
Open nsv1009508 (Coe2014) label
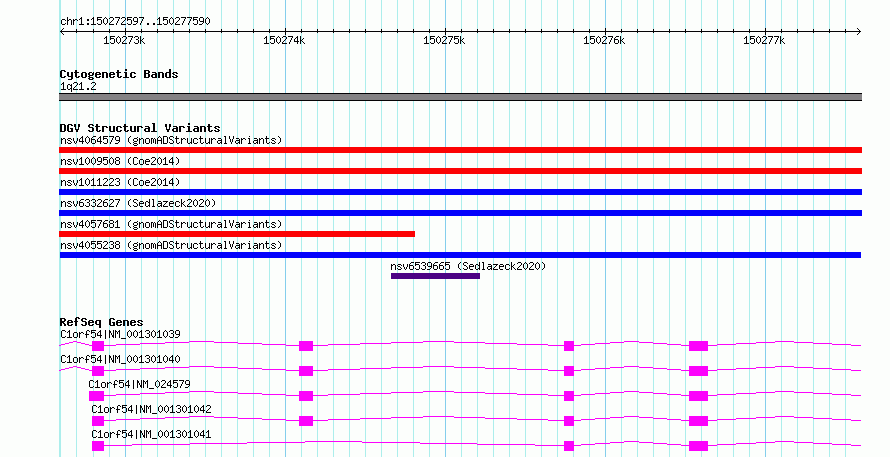[120, 161]
